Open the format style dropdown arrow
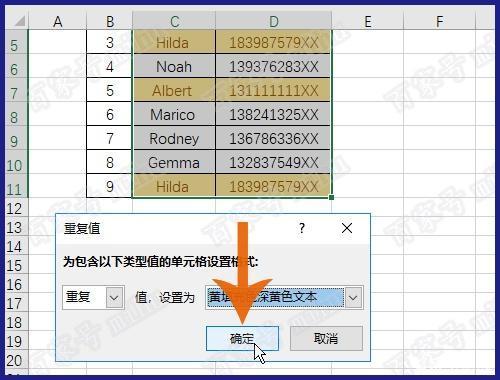Viewport: 500px width, 380px height. pyautogui.click(x=354, y=297)
